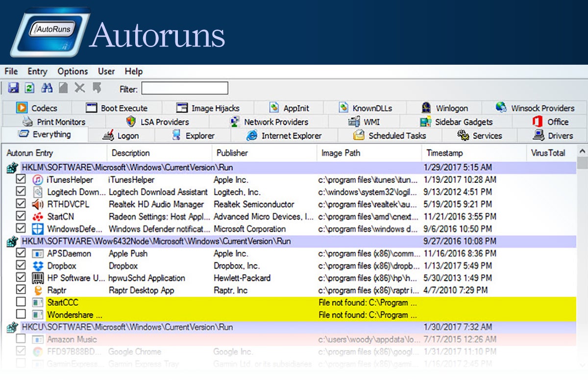The width and height of the screenshot is (588, 392).
Task: Uncheck the Logitech Download autorun entry
Action: [x=21, y=192]
